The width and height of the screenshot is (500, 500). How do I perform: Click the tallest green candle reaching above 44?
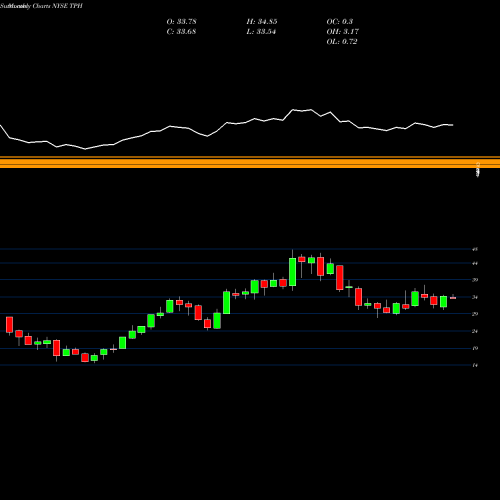(x=292, y=272)
